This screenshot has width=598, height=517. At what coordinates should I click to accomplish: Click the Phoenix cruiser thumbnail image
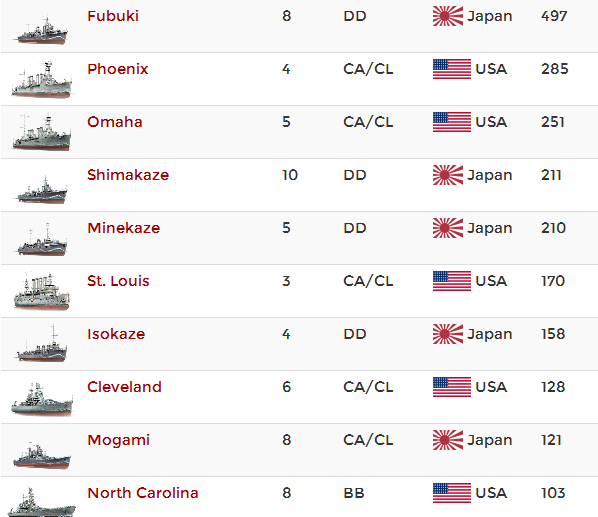[41, 79]
